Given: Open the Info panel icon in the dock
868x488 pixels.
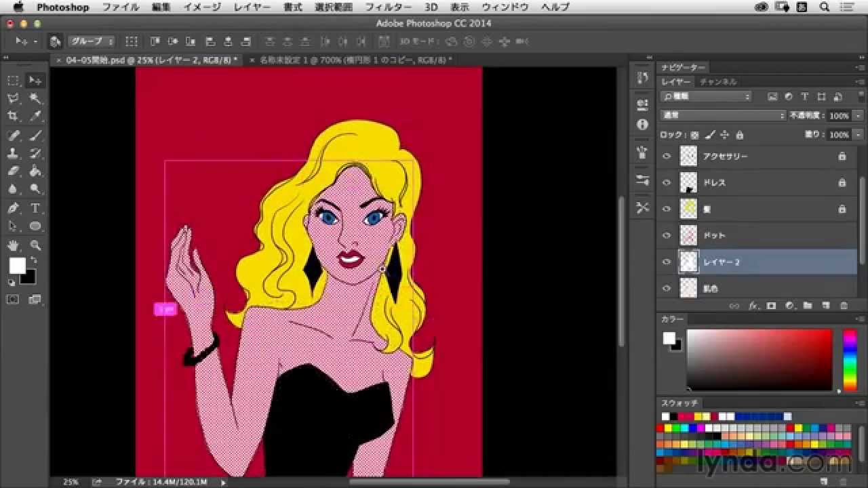Looking at the screenshot, I should [x=642, y=125].
